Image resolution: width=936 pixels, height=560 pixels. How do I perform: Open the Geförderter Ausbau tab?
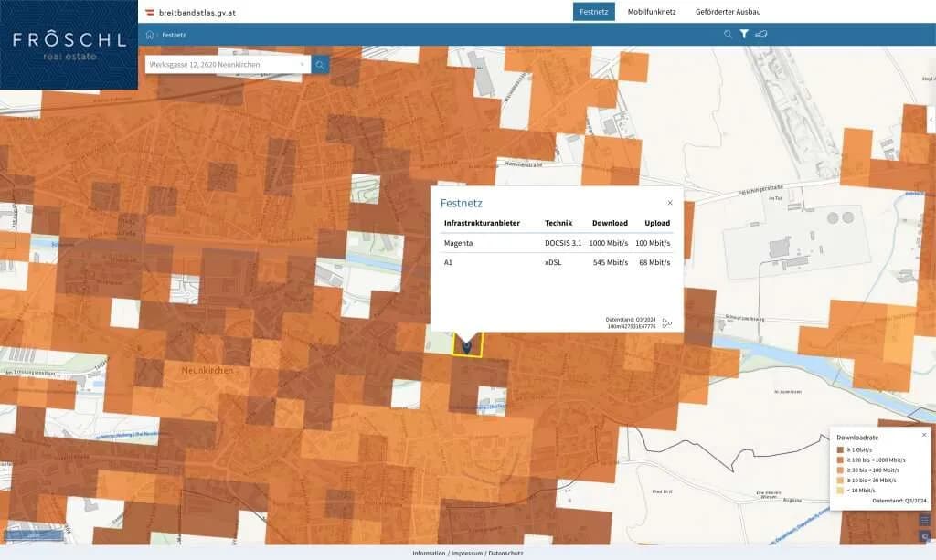(x=728, y=11)
